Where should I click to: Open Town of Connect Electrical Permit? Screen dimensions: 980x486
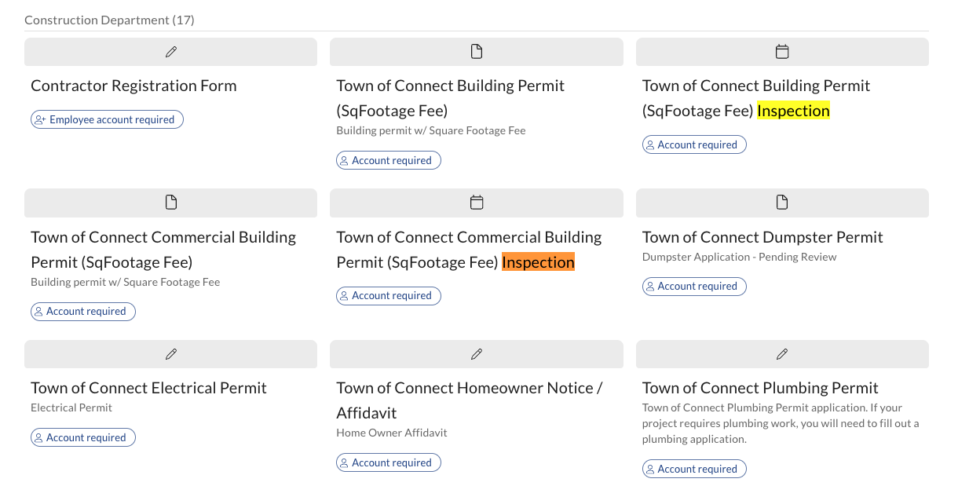click(x=148, y=388)
